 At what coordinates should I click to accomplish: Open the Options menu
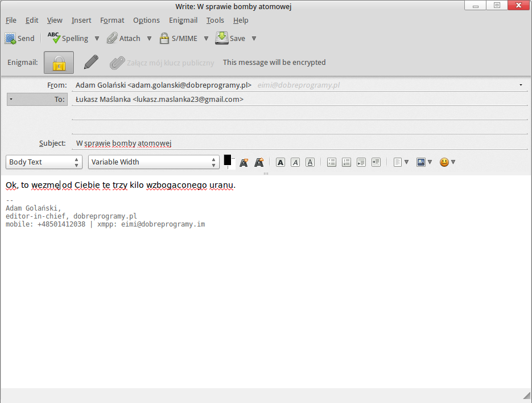(146, 20)
